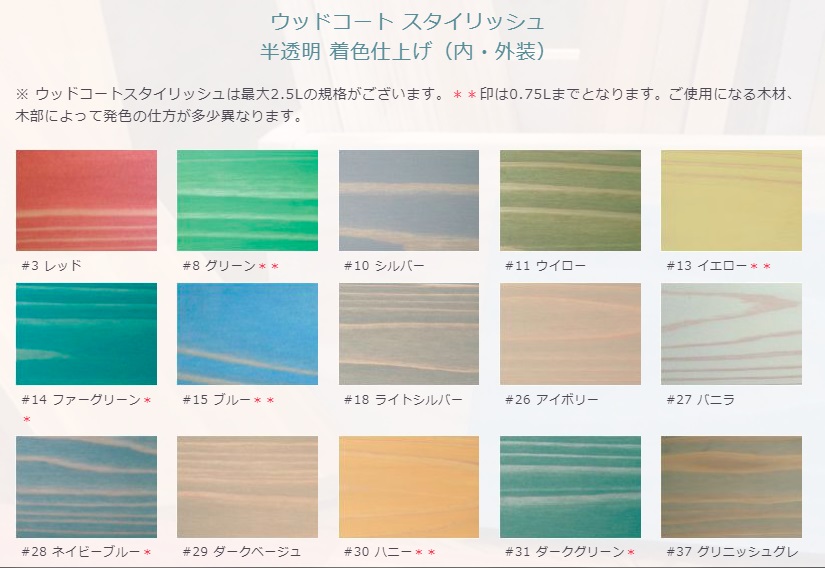Image resolution: width=825 pixels, height=568 pixels.
Task: Click the #29 ダークベージュ label text
Action: click(x=242, y=552)
